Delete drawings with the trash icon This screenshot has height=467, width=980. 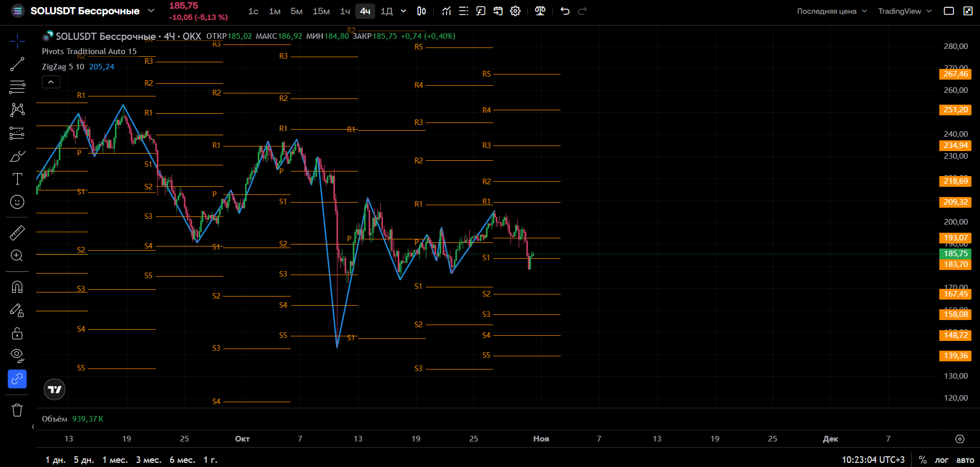[x=17, y=410]
